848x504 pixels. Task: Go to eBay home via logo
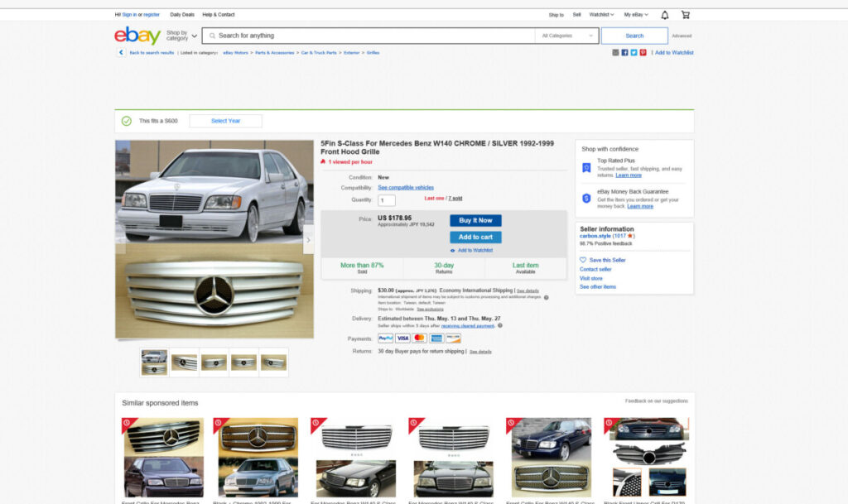tap(137, 36)
